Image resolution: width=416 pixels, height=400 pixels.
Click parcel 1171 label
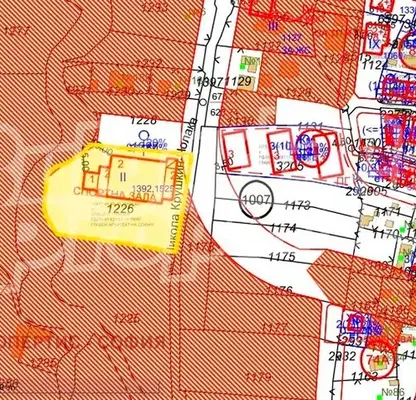(x=387, y=211)
